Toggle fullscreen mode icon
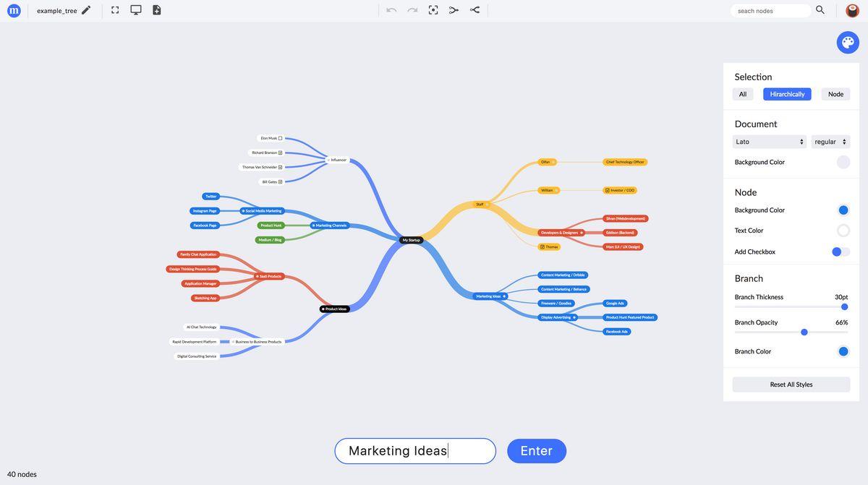Viewport: 868px width, 485px height. tap(115, 10)
